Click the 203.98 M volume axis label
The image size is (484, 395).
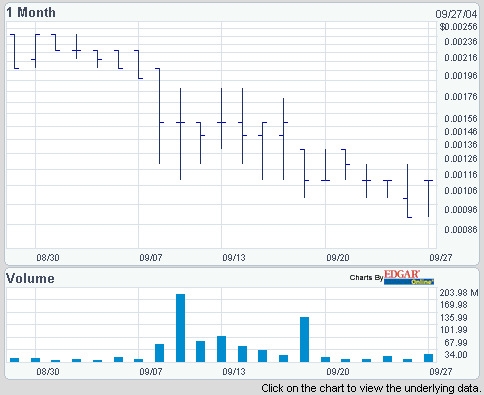459,293
